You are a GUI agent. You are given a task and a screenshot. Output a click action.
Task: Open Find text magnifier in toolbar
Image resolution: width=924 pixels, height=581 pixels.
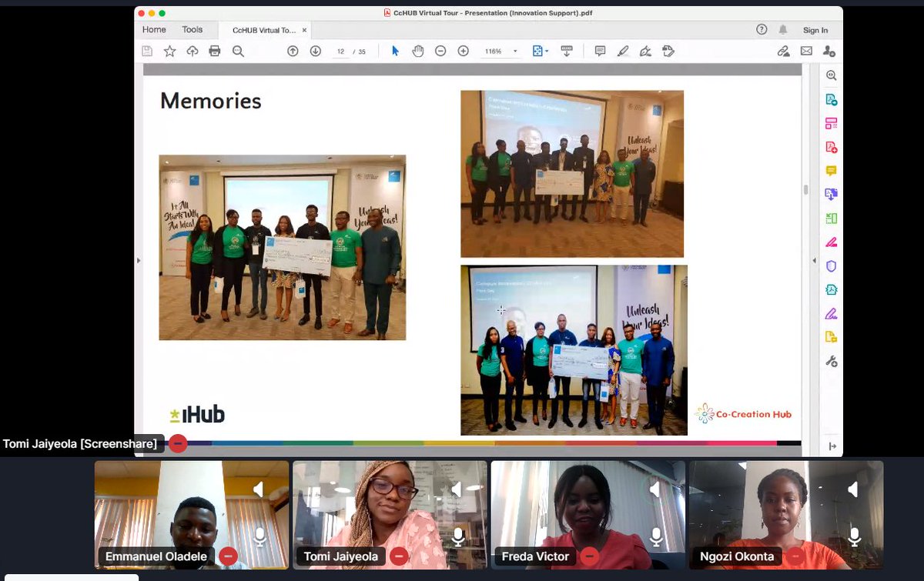coord(238,51)
